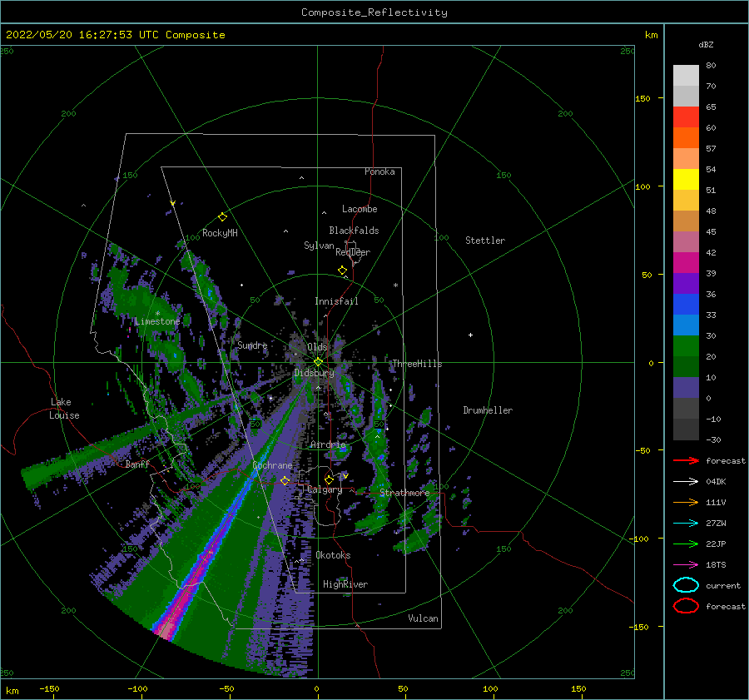Image resolution: width=749 pixels, height=700 pixels.
Task: Pick the bright green 20-30 dBZ swatch
Action: coord(686,346)
